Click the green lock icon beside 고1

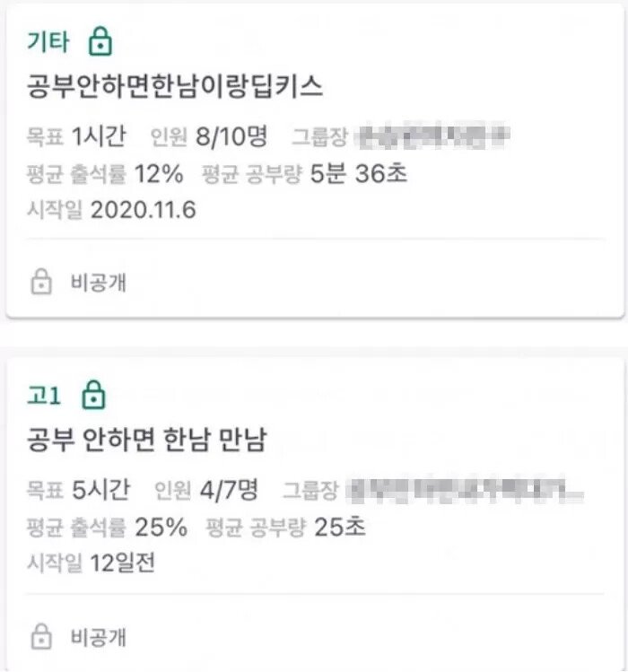(93, 394)
